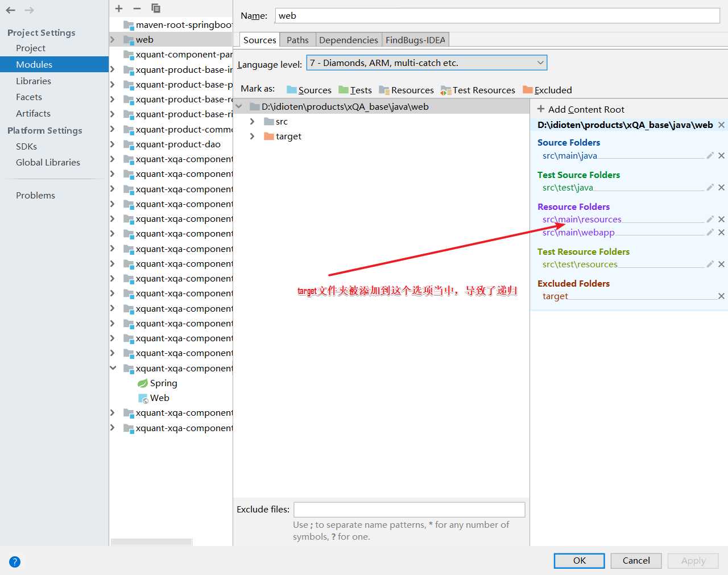Remove content root D:\idioten\products\xQA_base\java\web
The width and height of the screenshot is (728, 575).
[x=721, y=125]
